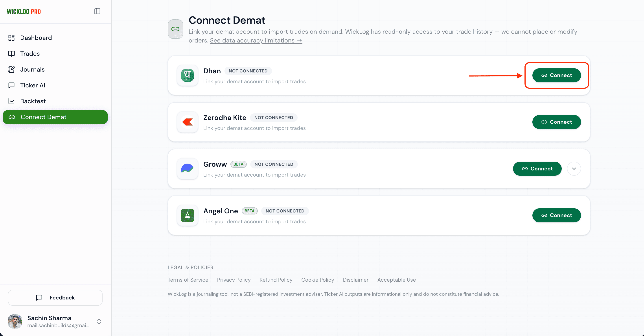Viewport: 644px width, 336px height.
Task: Click Sachin Sharma profile avatar
Action: click(x=15, y=321)
